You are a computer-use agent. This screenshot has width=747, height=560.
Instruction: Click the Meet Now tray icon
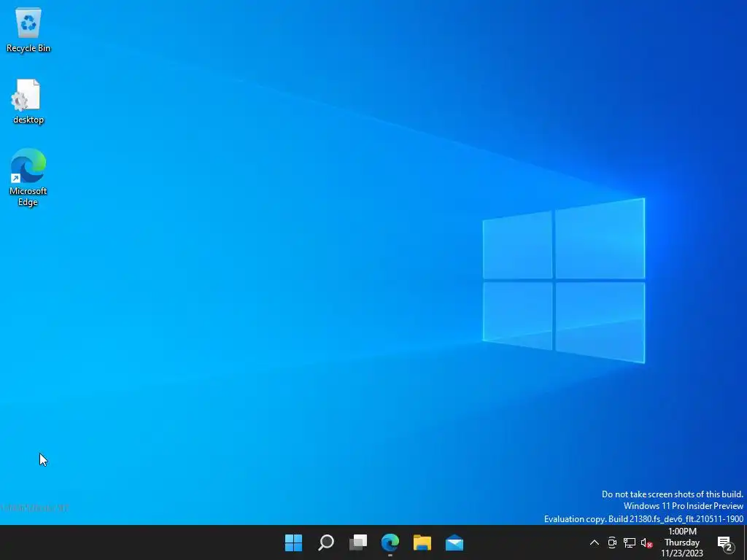coord(612,542)
